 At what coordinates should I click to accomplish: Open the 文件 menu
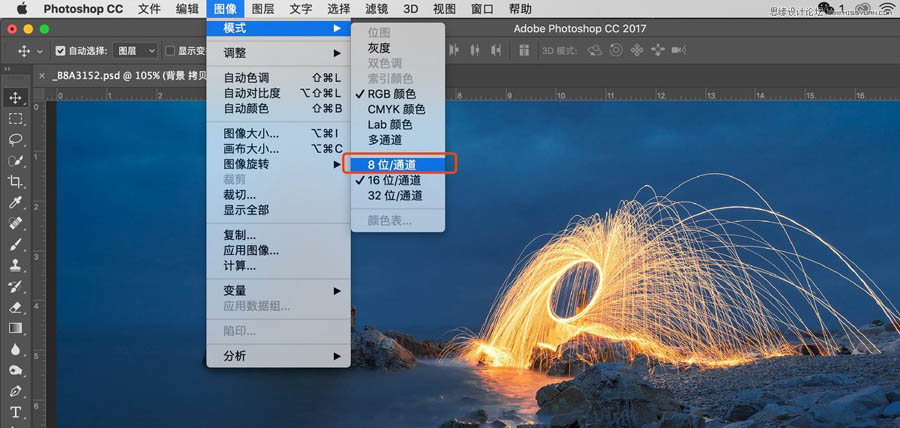149,9
